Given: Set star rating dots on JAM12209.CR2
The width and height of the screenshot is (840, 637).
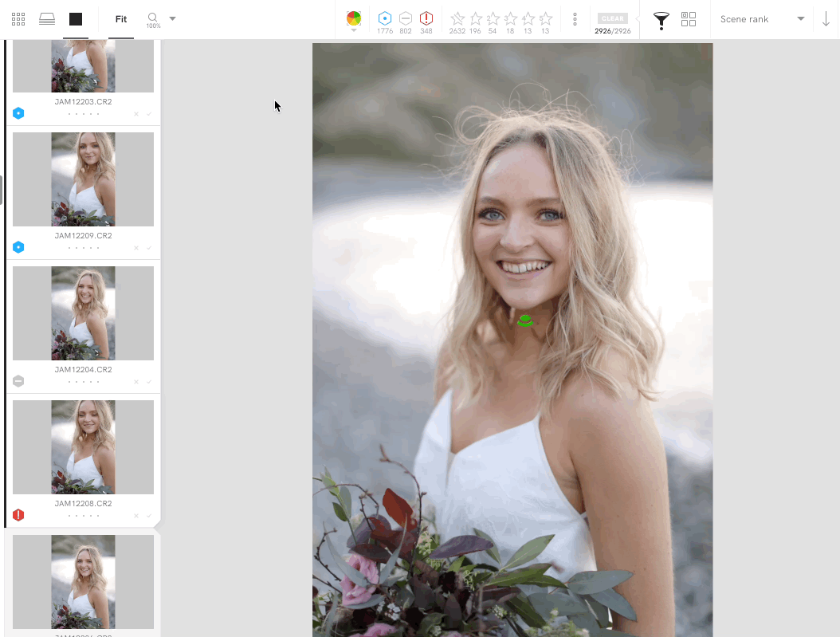Looking at the screenshot, I should pos(84,248).
